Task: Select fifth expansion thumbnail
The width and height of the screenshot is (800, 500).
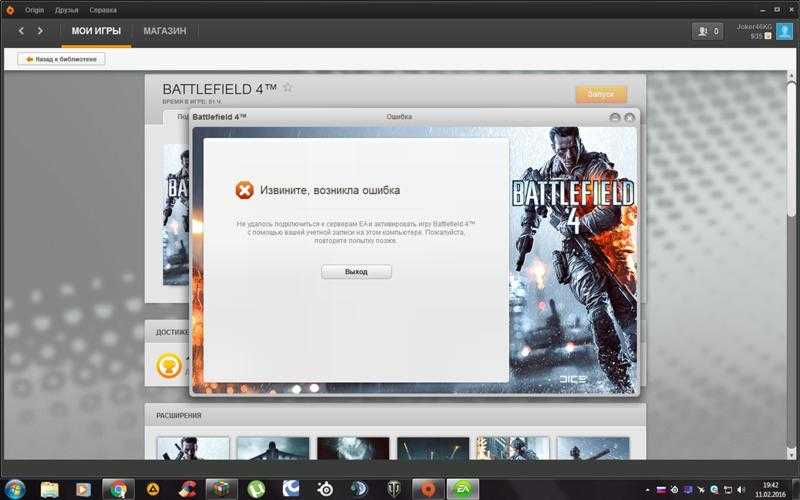Action: point(513,448)
